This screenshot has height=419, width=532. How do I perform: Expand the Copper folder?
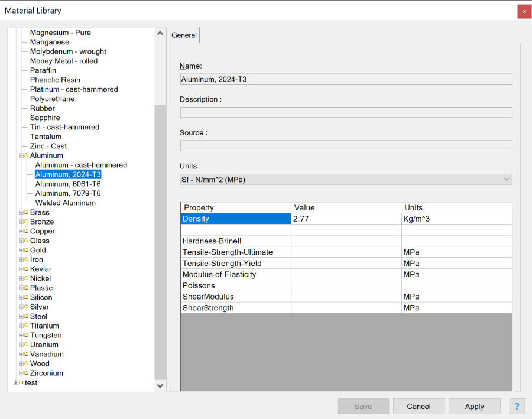coord(21,231)
